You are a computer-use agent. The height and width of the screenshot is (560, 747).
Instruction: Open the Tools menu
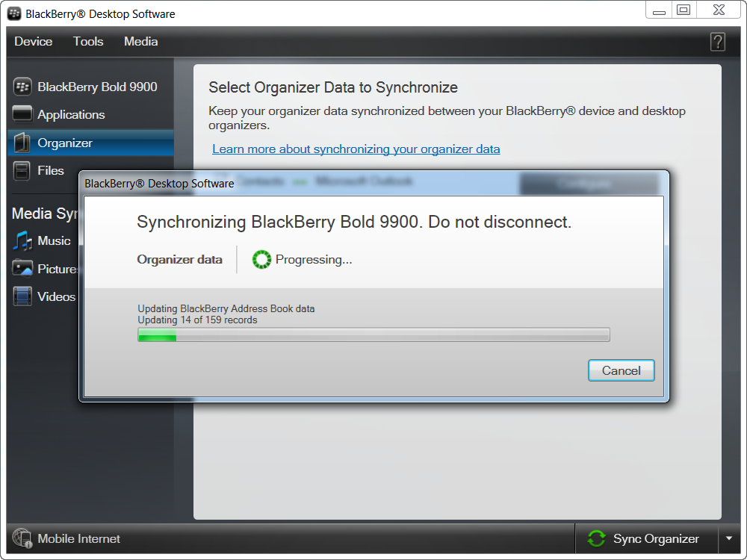(x=88, y=41)
